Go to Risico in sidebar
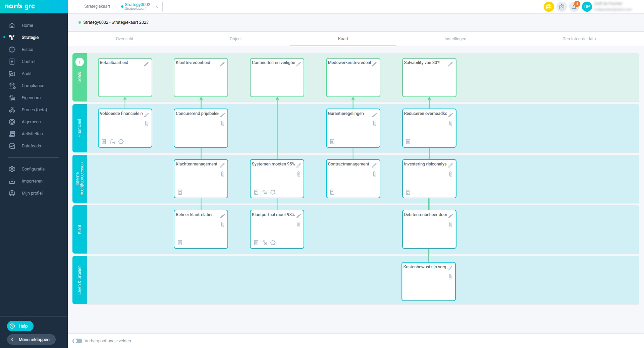Image resolution: width=644 pixels, height=348 pixels. click(x=27, y=50)
